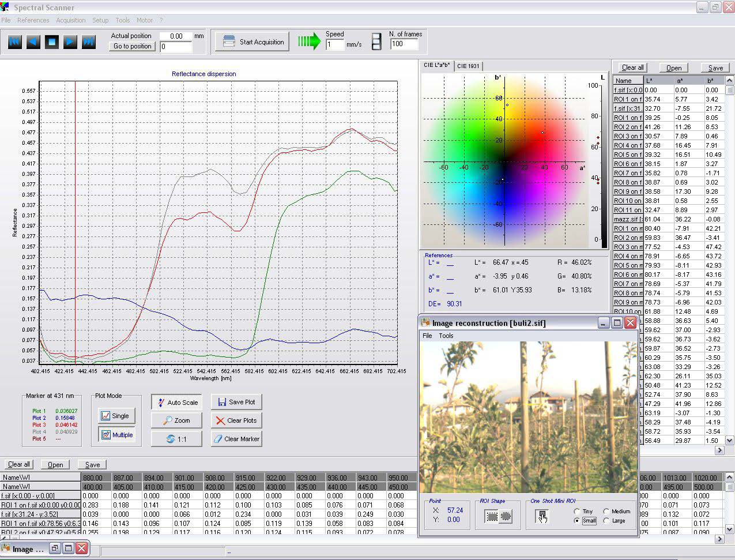Activate the Zoom tool for the reflectance plot
This screenshot has width=735, height=560.
(x=176, y=420)
